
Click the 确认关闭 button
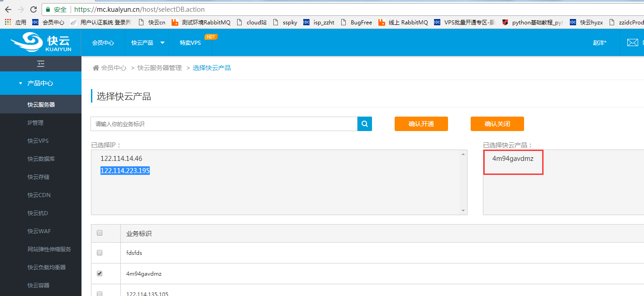click(x=497, y=124)
